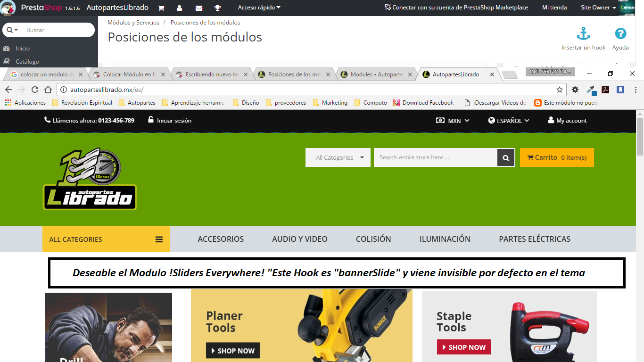The image size is (644, 362).
Task: Switch to the 'Colocar Módulo en H' tab
Action: point(129,74)
